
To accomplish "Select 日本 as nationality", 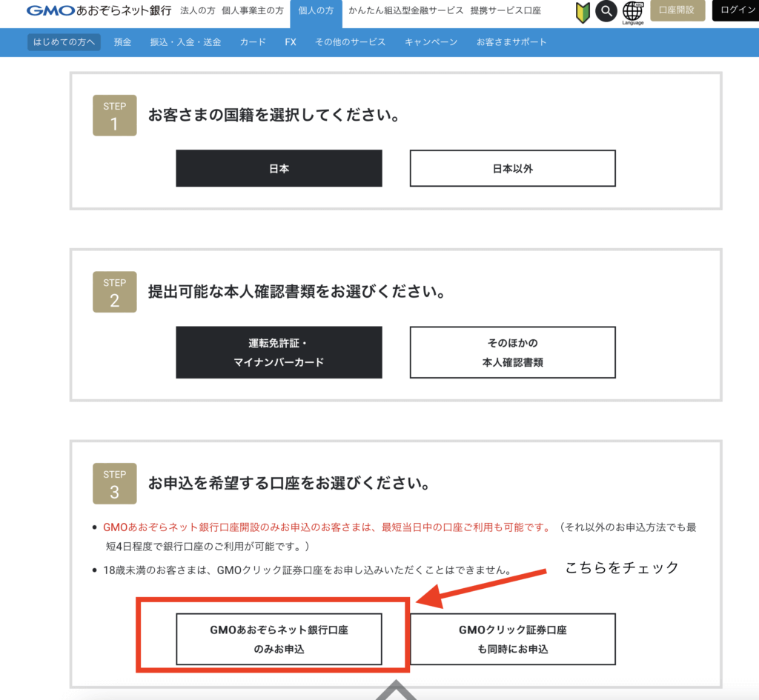I will click(x=279, y=168).
